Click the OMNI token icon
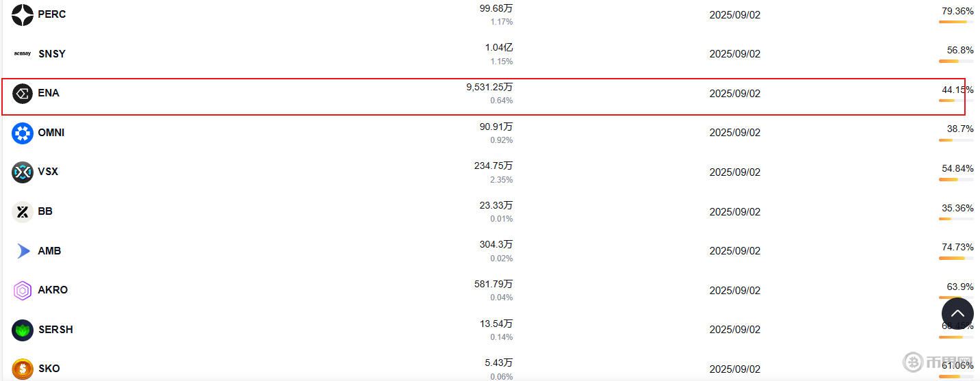This screenshot has height=381, width=980. point(23,133)
